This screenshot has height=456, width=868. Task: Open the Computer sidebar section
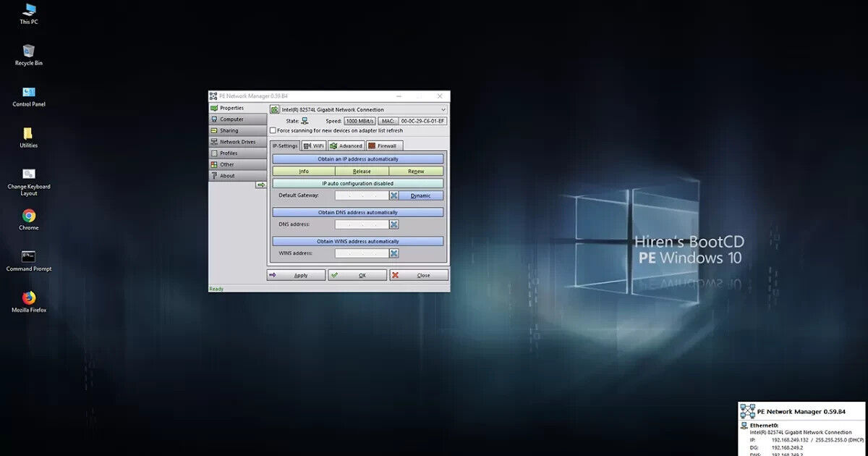pos(238,119)
